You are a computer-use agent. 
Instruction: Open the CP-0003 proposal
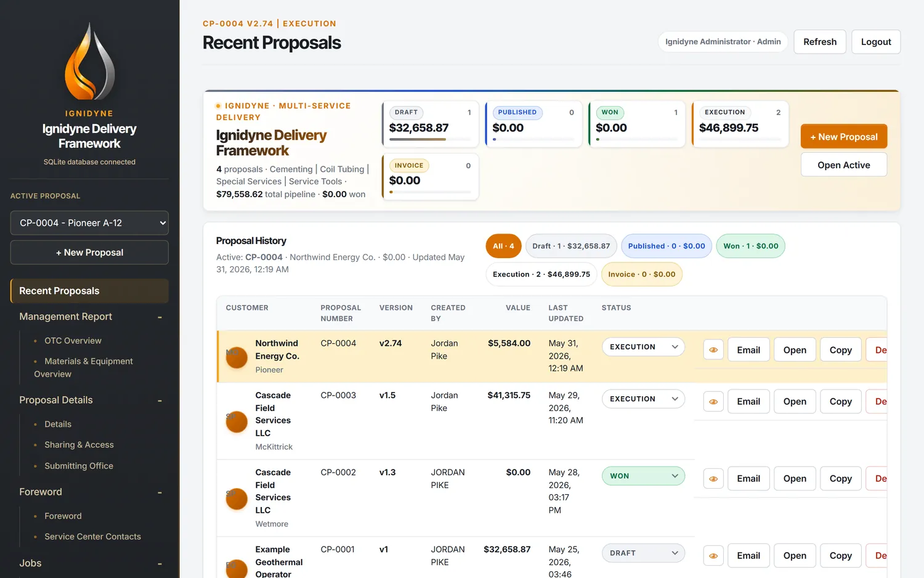point(795,402)
